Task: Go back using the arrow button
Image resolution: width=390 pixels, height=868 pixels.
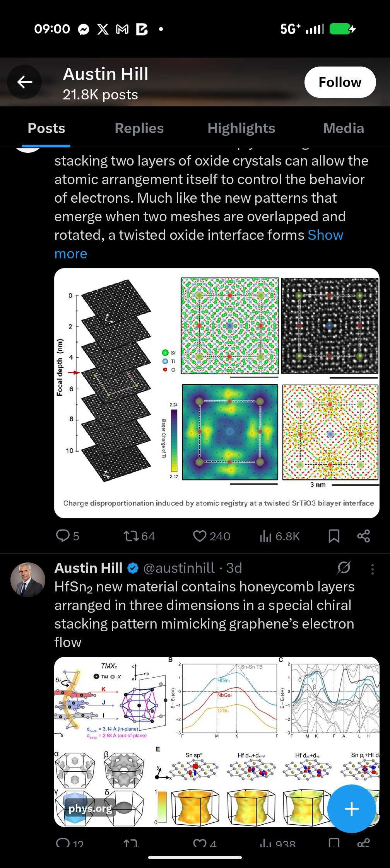Action: click(x=24, y=82)
